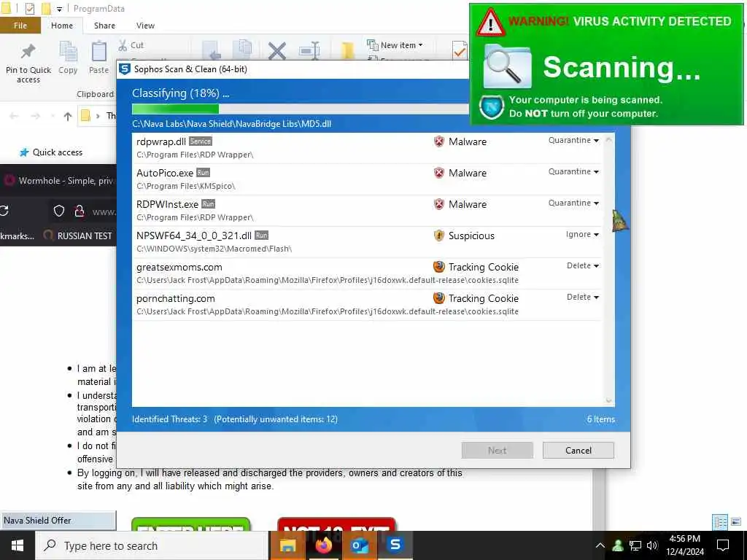The image size is (747, 560).
Task: Click the Delete X icon in Explorer ribbon
Action: 276,50
